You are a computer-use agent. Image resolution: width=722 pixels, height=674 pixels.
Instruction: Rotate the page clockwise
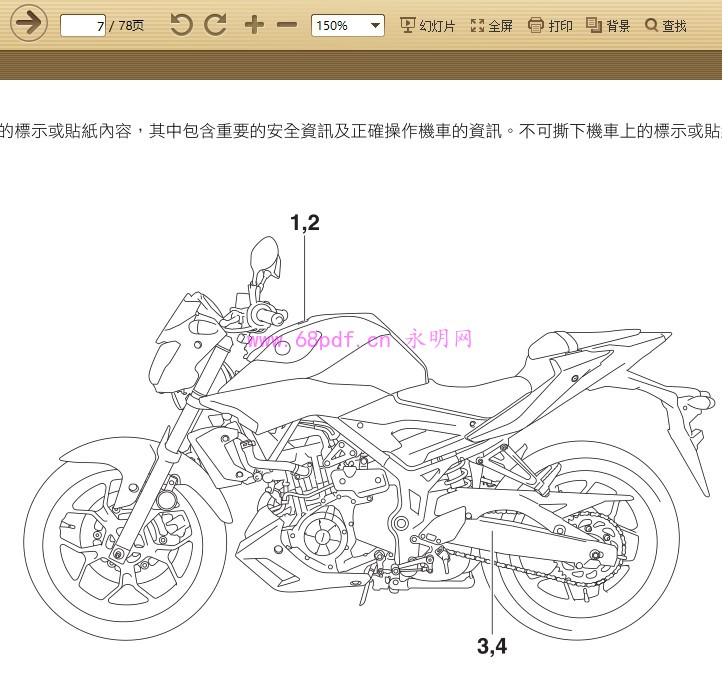pos(215,24)
